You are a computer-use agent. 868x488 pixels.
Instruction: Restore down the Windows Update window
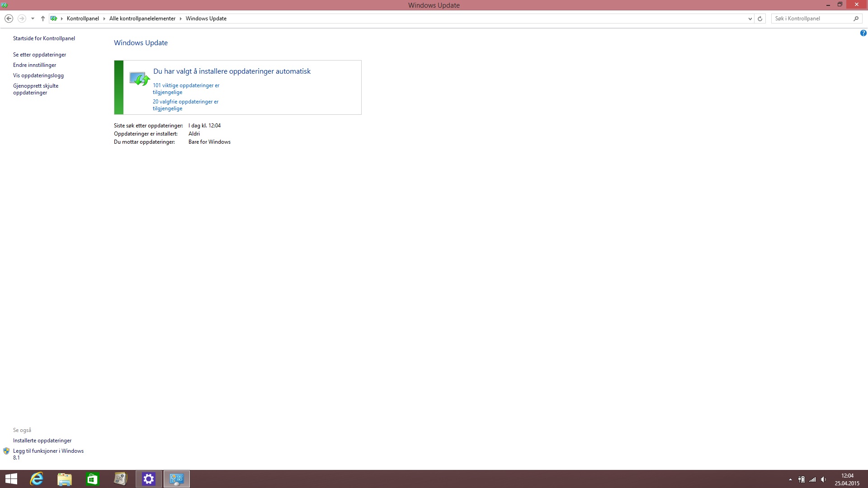(x=840, y=5)
